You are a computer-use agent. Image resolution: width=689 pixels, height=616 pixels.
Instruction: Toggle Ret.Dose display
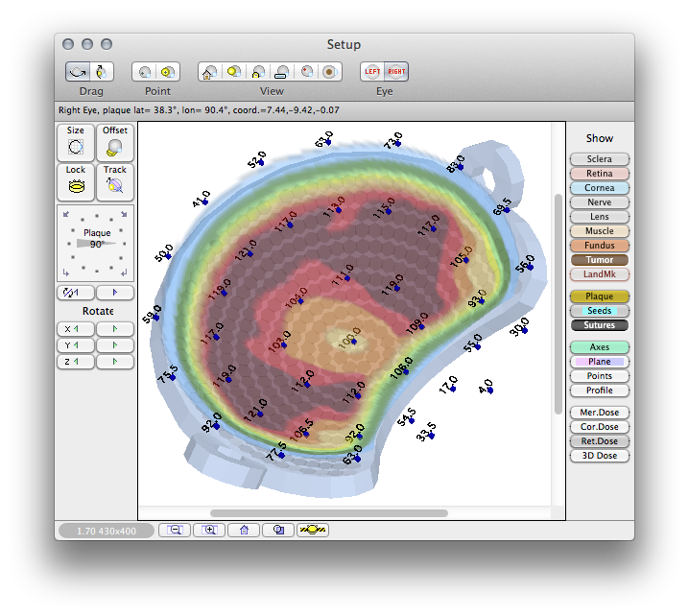coord(599,441)
